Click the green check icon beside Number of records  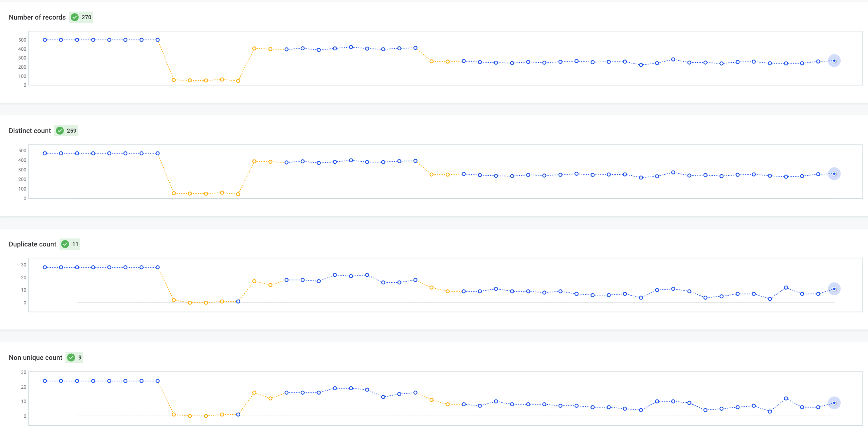[75, 17]
